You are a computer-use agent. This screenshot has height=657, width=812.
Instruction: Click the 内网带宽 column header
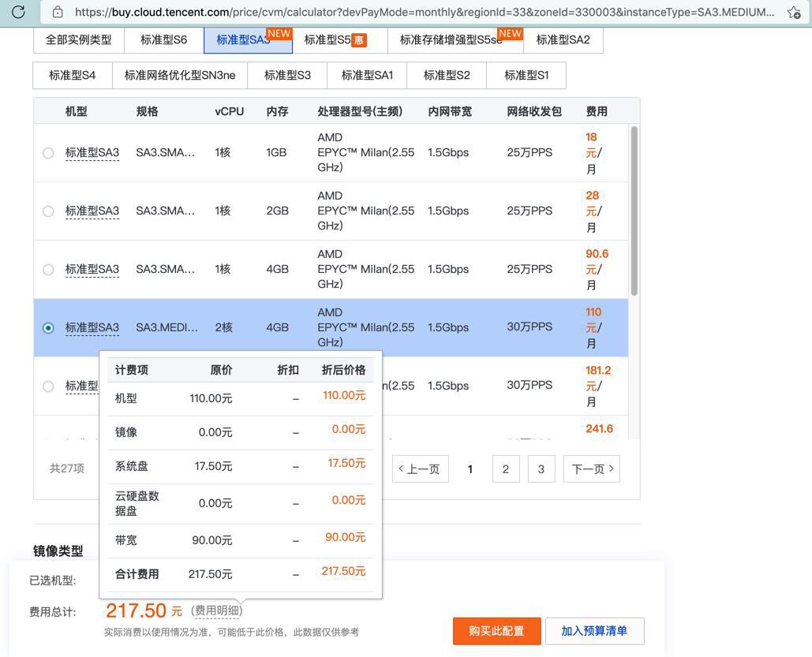pyautogui.click(x=450, y=111)
